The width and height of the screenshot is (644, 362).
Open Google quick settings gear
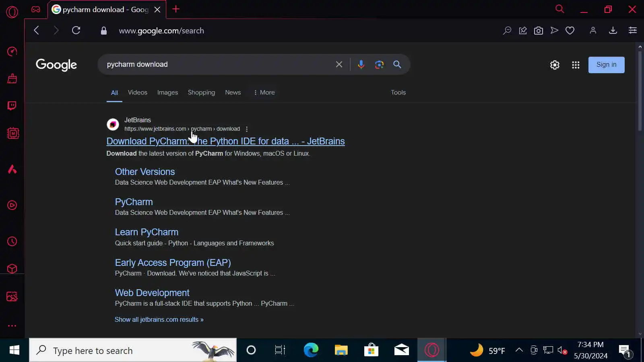[x=555, y=65]
